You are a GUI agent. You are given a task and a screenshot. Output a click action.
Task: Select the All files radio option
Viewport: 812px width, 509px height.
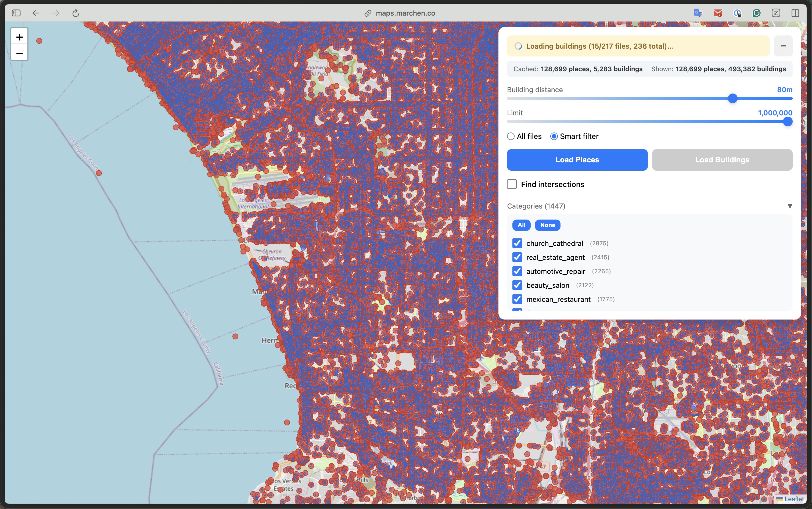tap(511, 136)
